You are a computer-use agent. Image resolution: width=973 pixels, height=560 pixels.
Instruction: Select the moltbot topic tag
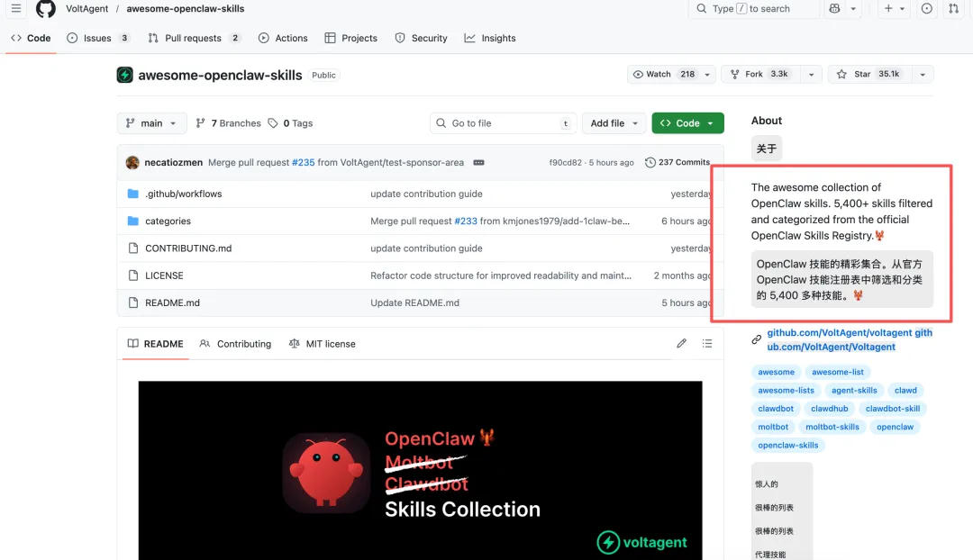(x=773, y=428)
